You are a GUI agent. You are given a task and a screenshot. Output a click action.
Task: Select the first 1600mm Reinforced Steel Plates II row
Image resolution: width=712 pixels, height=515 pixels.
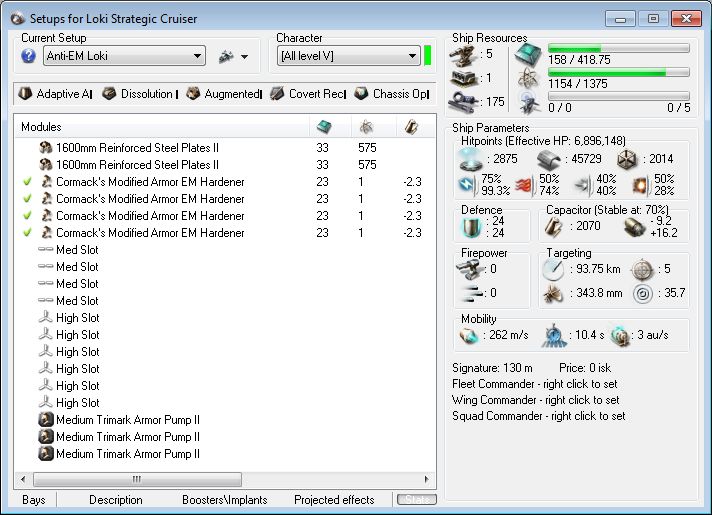coord(225,148)
